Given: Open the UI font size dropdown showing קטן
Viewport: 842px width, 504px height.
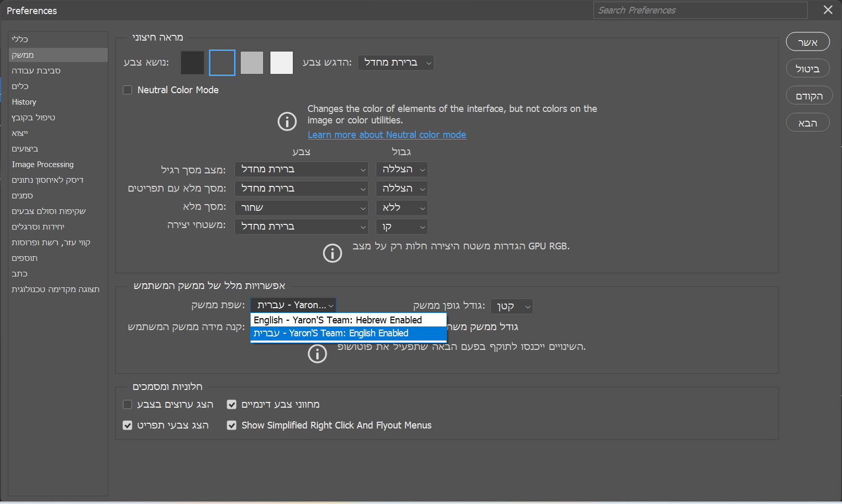Looking at the screenshot, I should 512,306.
